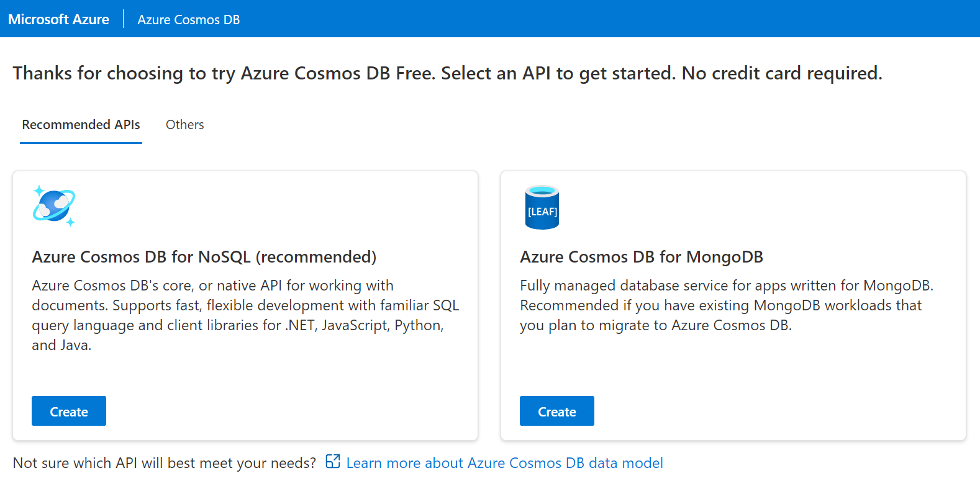Click the Azure Cosmos DB header title

point(188,20)
